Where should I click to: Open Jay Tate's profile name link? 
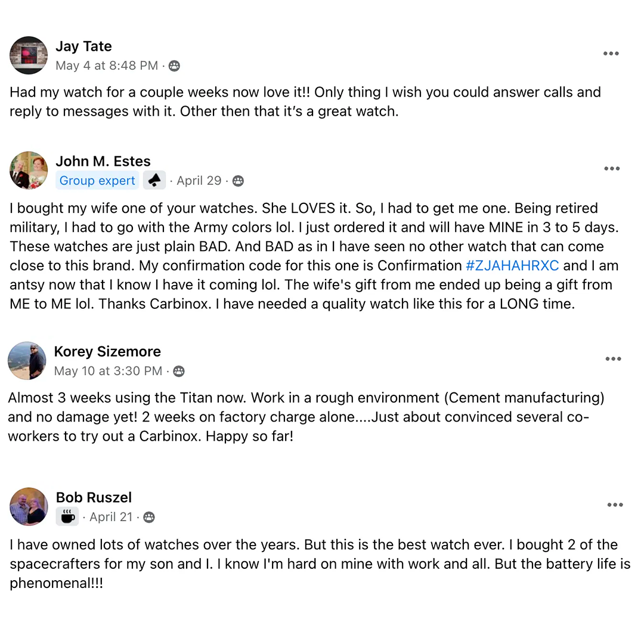[x=83, y=47]
